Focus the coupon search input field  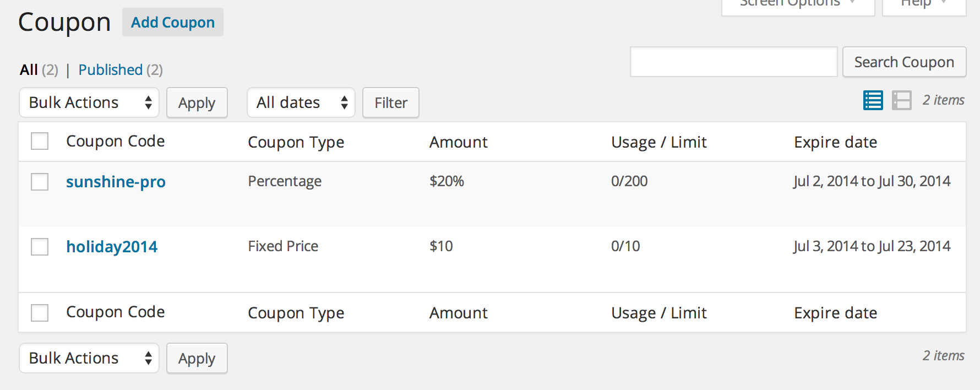(733, 62)
